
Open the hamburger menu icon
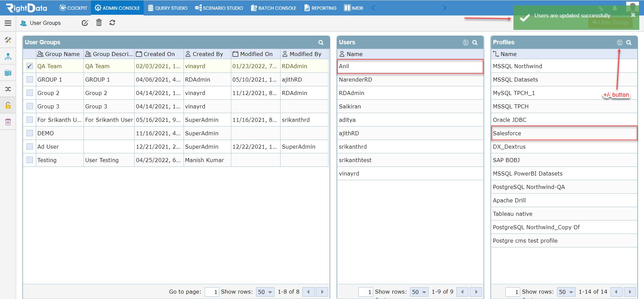(8, 23)
